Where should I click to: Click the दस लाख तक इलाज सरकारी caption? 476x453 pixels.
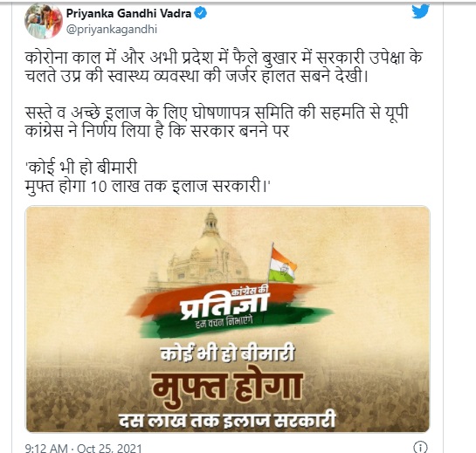pyautogui.click(x=227, y=419)
